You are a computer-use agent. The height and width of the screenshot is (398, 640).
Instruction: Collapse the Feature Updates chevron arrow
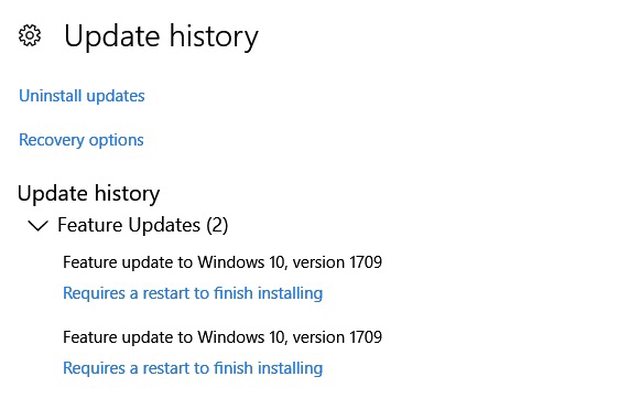[38, 225]
